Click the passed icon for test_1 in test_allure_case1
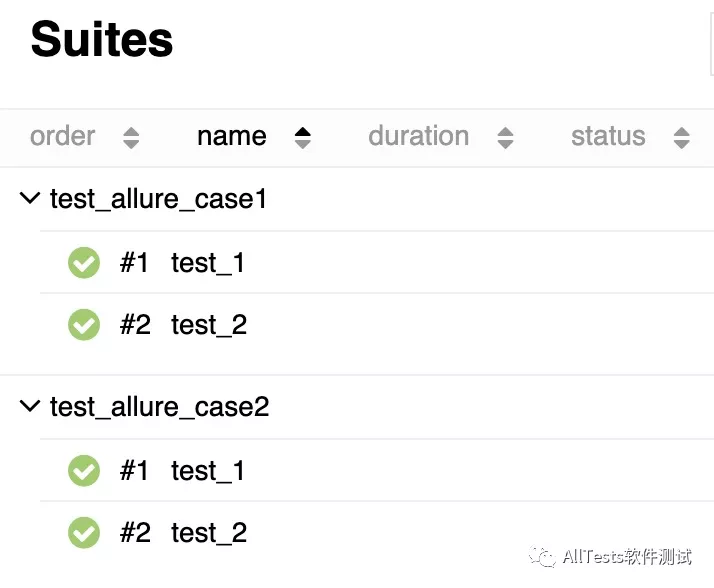Image resolution: width=714 pixels, height=588 pixels. (84, 263)
